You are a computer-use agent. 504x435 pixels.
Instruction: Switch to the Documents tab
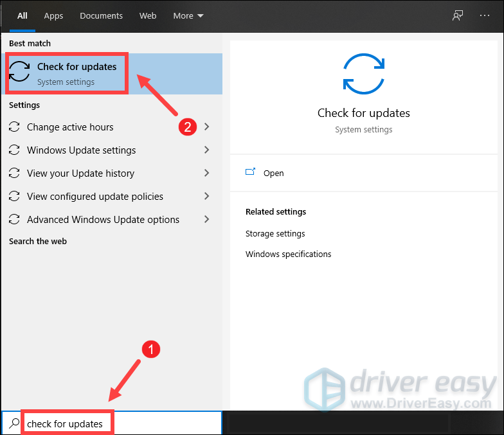tap(101, 15)
